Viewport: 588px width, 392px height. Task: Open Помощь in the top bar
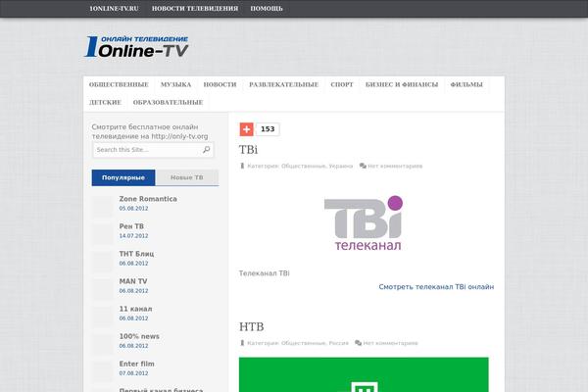(267, 8)
